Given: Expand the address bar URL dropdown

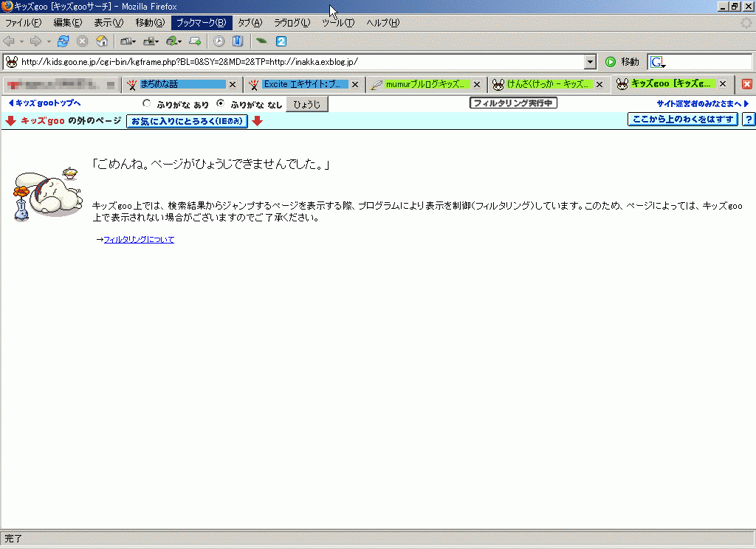Looking at the screenshot, I should click(x=590, y=62).
